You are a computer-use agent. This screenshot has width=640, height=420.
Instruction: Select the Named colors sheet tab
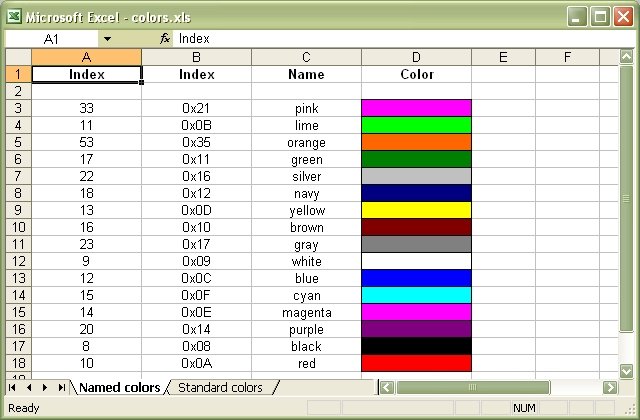tap(119, 387)
